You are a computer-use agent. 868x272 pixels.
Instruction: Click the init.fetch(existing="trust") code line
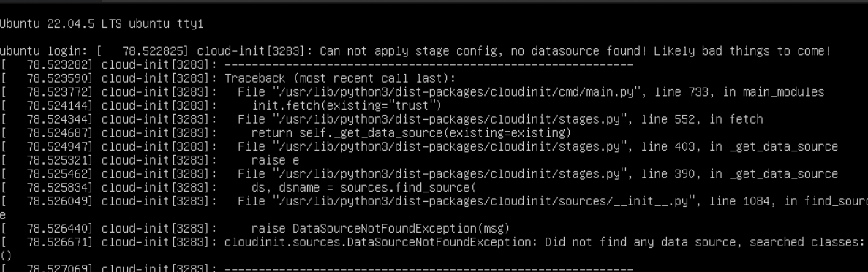[x=347, y=105]
